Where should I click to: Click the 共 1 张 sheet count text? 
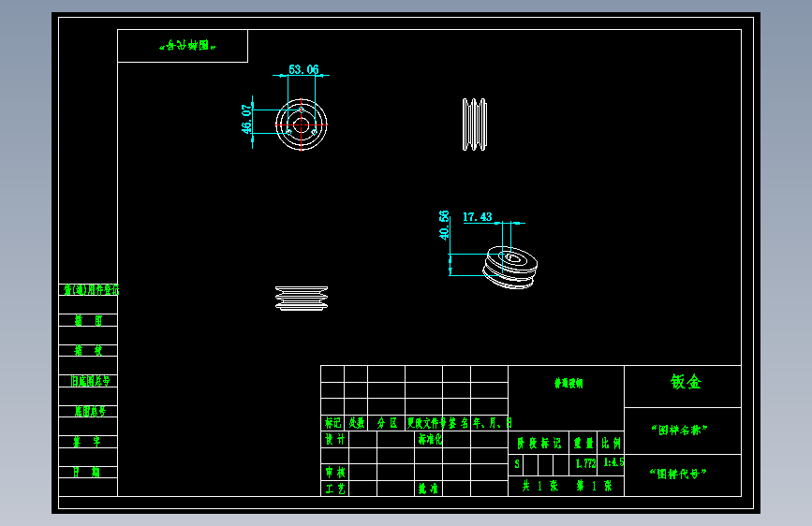pyautogui.click(x=540, y=486)
